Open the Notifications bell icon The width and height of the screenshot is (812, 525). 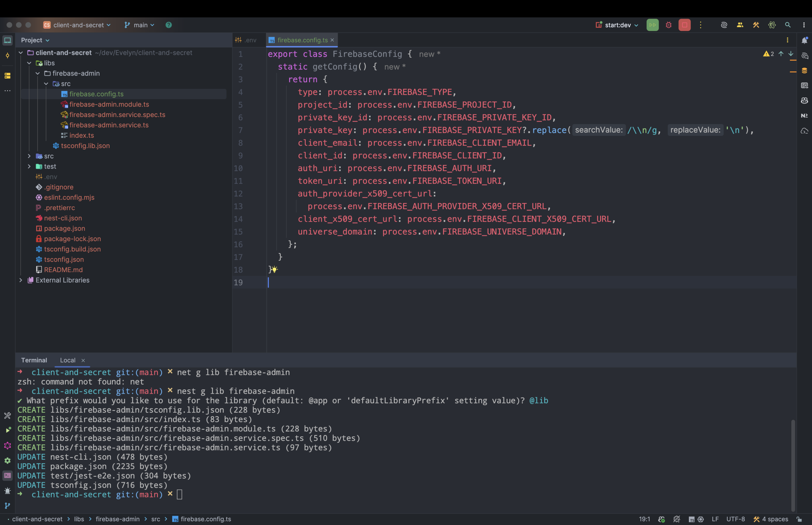804,40
